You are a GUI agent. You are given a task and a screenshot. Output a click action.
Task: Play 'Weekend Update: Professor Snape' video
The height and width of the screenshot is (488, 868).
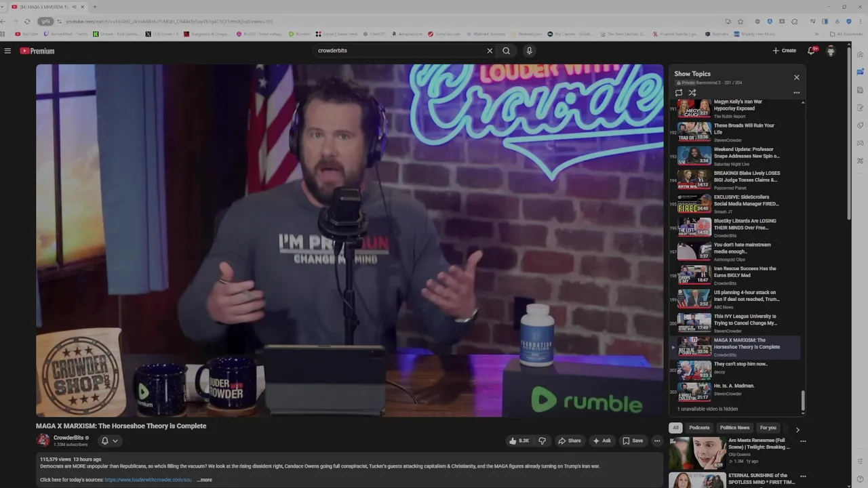(735, 156)
